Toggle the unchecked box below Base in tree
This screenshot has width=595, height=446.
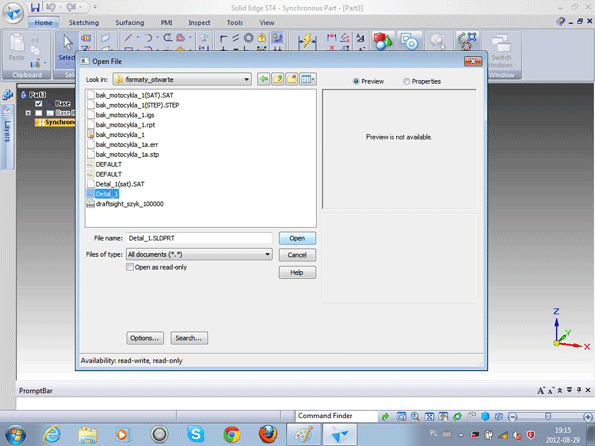click(x=39, y=113)
